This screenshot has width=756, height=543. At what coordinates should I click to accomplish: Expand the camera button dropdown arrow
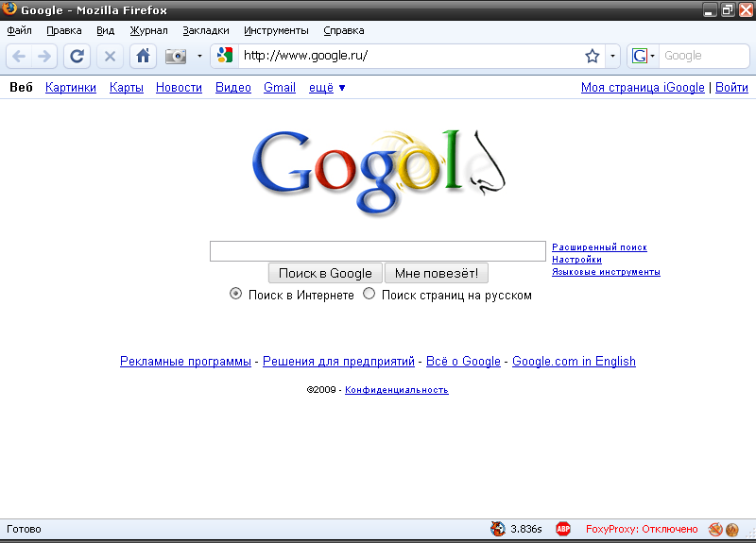pos(199,56)
